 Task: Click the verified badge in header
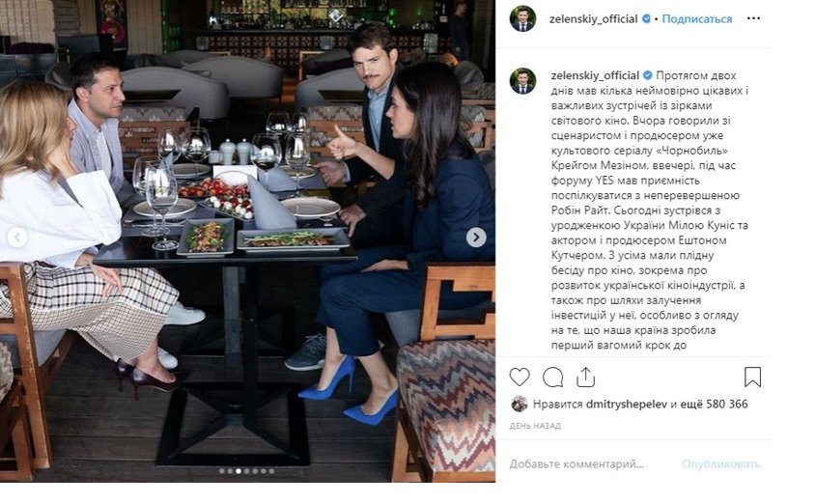click(x=646, y=18)
